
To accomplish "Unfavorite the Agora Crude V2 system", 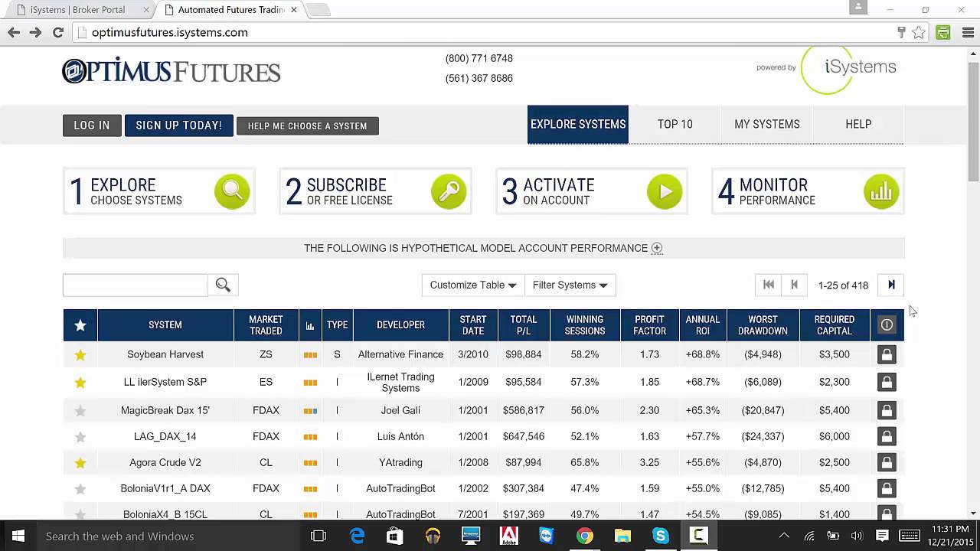I will point(80,462).
